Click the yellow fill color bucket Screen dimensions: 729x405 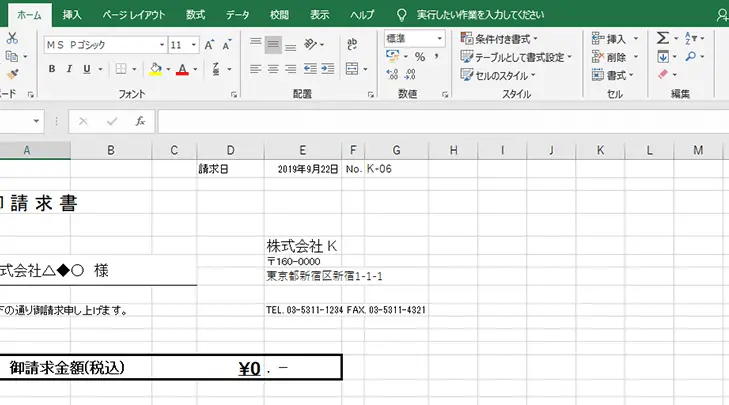click(154, 69)
